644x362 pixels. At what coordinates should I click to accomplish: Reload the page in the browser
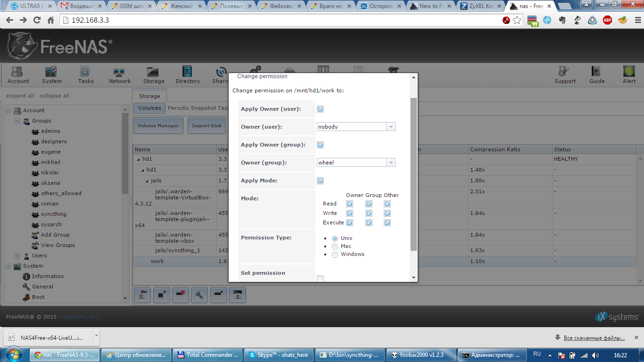pyautogui.click(x=37, y=20)
